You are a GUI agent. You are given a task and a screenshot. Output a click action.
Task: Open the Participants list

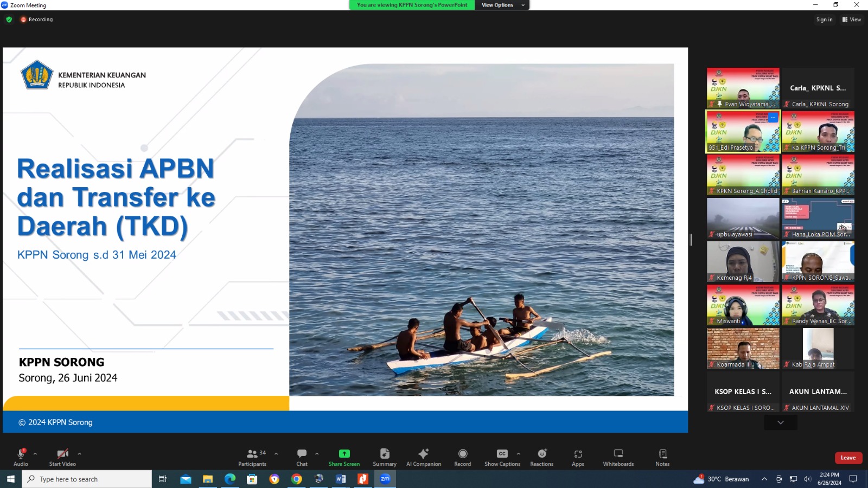pyautogui.click(x=252, y=454)
